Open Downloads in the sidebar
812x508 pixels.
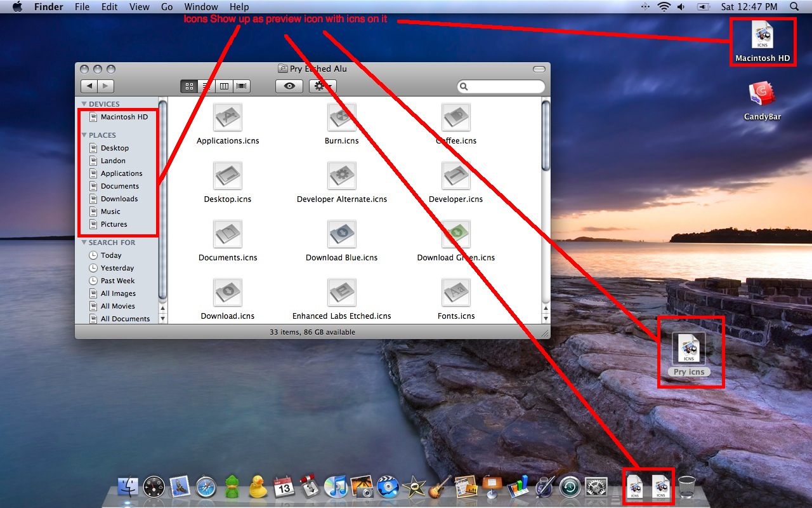[x=119, y=199]
